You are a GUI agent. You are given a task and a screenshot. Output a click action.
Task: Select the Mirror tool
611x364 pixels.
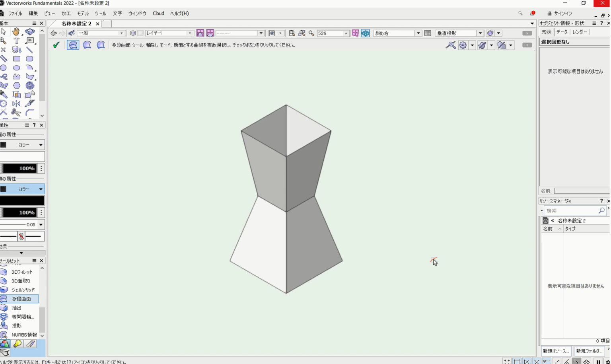coord(16,104)
